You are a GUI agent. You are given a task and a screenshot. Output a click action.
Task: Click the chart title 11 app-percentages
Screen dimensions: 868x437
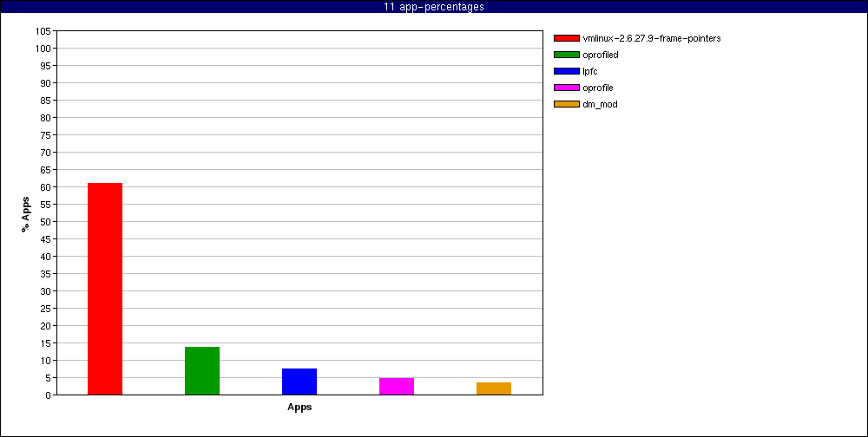(x=434, y=7)
